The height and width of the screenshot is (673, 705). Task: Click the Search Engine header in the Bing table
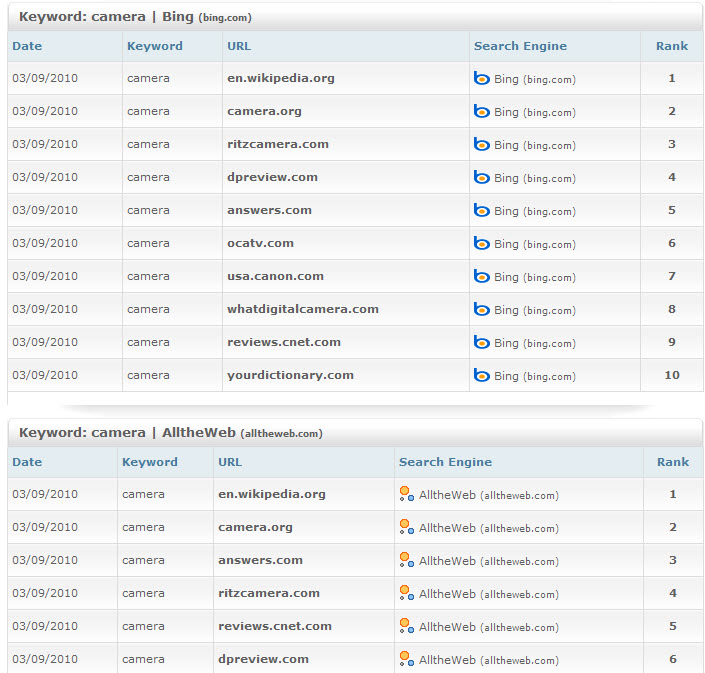click(x=520, y=46)
